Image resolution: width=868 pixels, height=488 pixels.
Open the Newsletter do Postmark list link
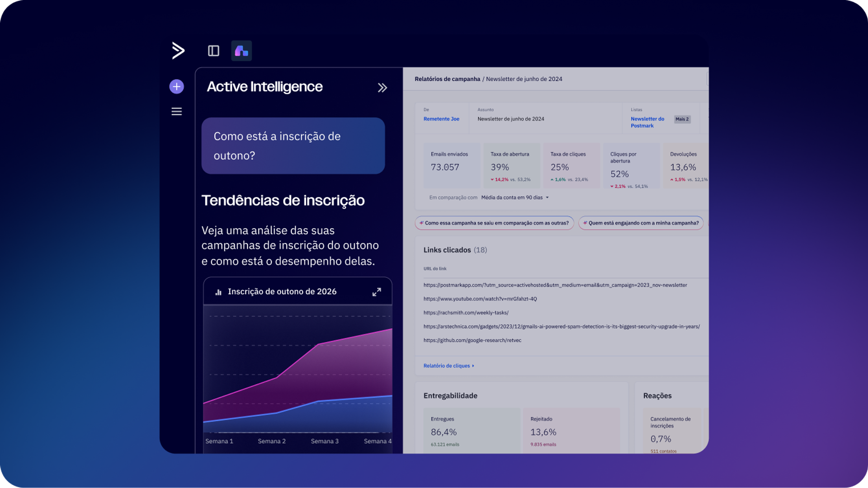click(x=647, y=122)
